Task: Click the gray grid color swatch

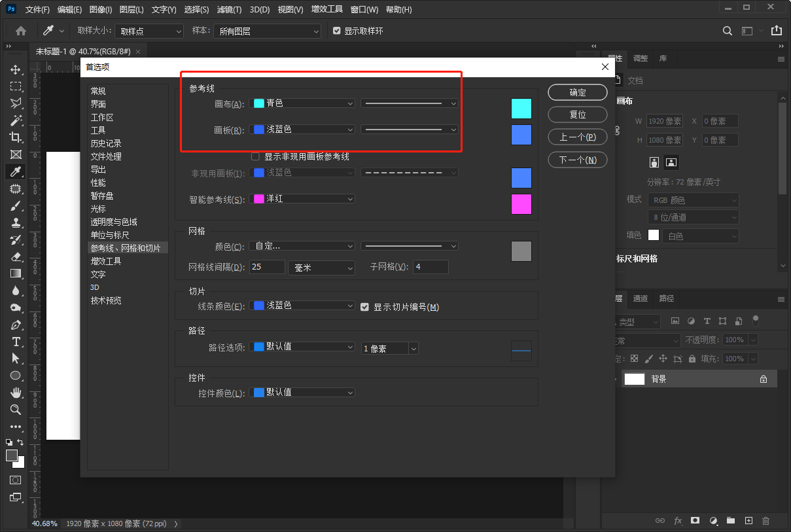Action: (521, 251)
